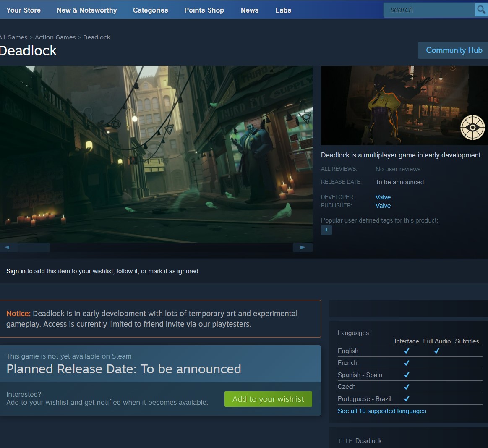Click inside the search input field
Image resolution: width=488 pixels, height=448 pixels.
(428, 9)
